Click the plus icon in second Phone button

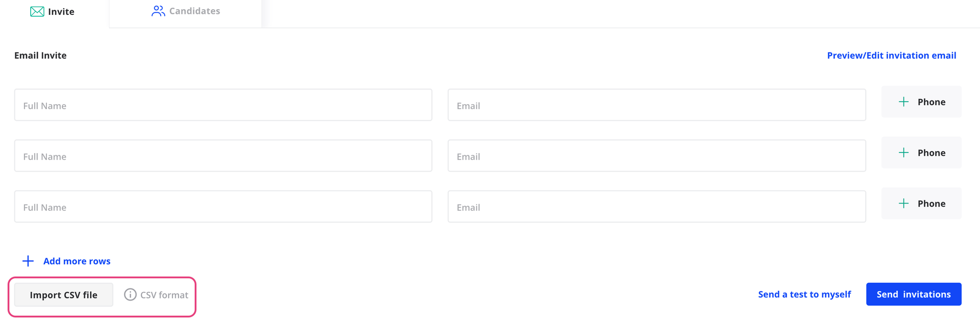coord(903,153)
